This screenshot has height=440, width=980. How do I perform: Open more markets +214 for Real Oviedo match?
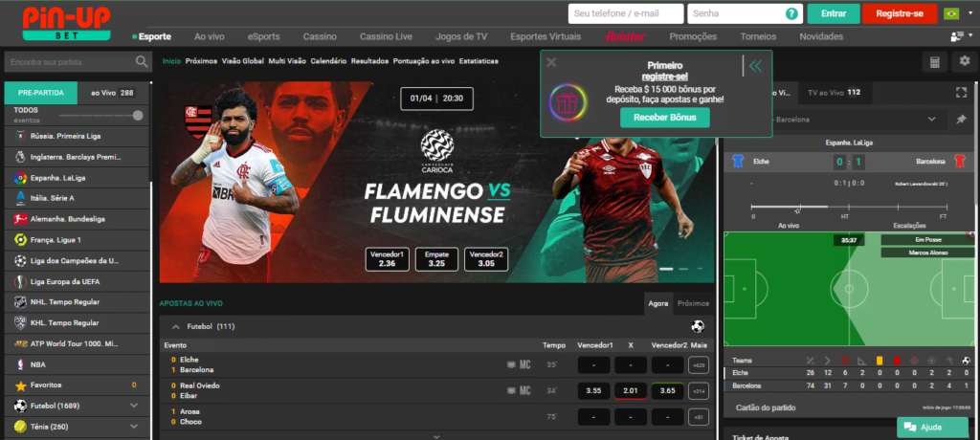tap(698, 391)
